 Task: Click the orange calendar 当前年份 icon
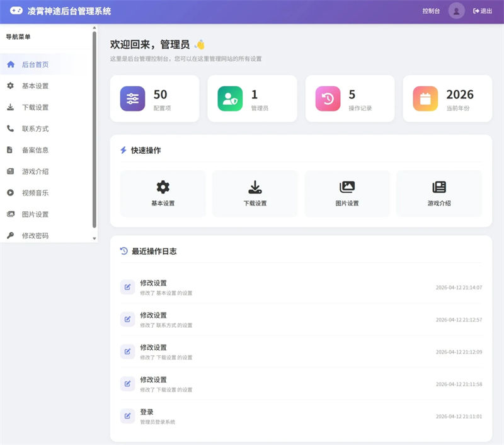click(x=425, y=98)
